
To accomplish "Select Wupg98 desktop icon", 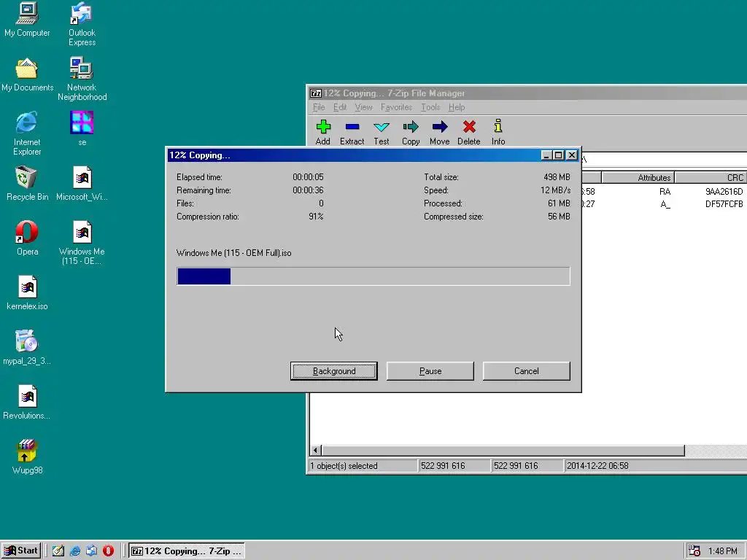I will pos(27,458).
